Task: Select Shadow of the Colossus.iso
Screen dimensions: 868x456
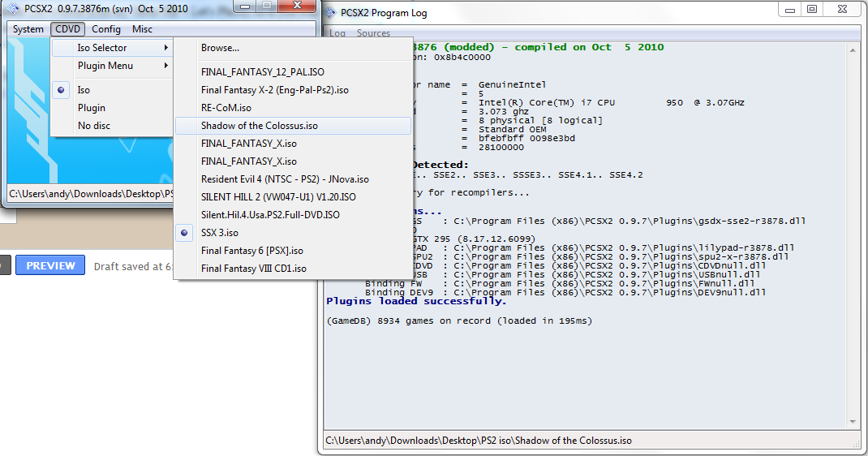Action: point(294,126)
